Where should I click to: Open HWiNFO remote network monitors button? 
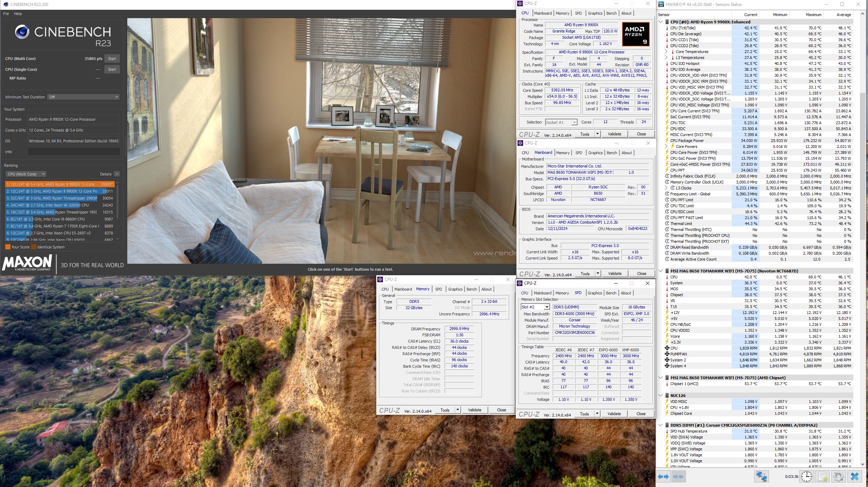pyautogui.click(x=761, y=477)
